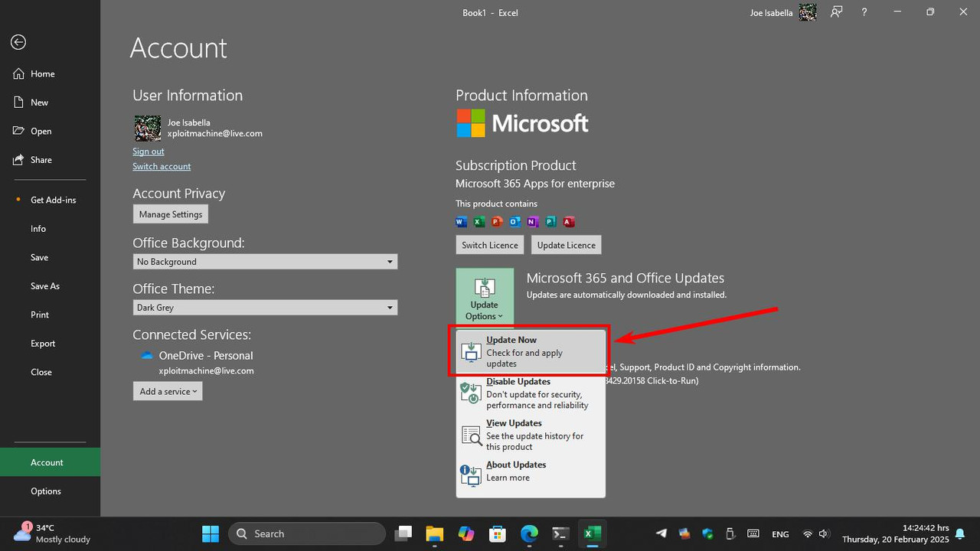
Task: Click the Home house icon
Action: pyautogui.click(x=18, y=73)
